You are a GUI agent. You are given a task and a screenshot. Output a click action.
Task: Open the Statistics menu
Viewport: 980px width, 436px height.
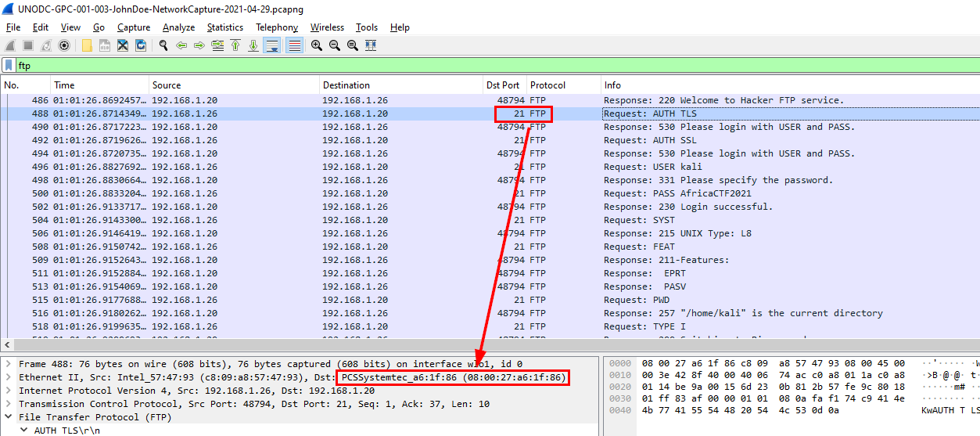[x=224, y=27]
